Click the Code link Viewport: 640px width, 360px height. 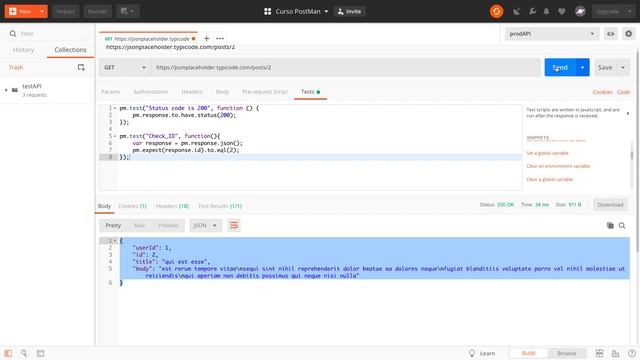tap(623, 92)
